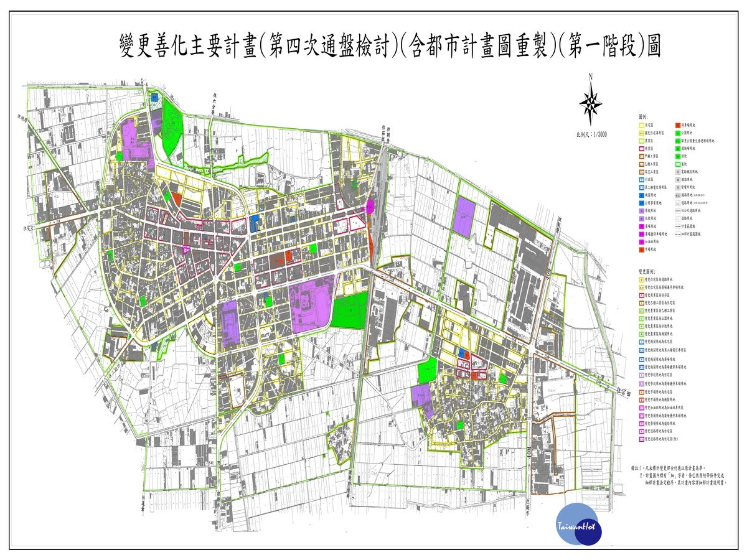Screen dimensions: 747x560
Task: Click the 學校用地 purple legend symbol
Action: (642, 212)
